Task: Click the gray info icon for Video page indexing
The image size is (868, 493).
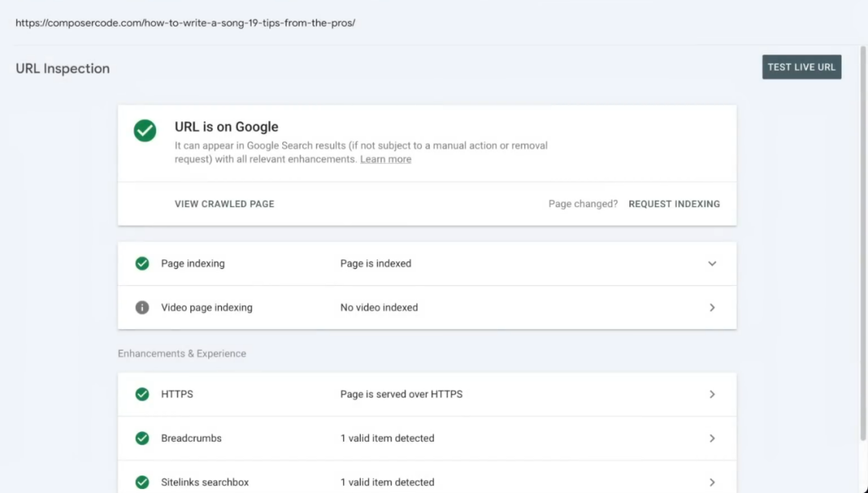Action: pos(142,308)
